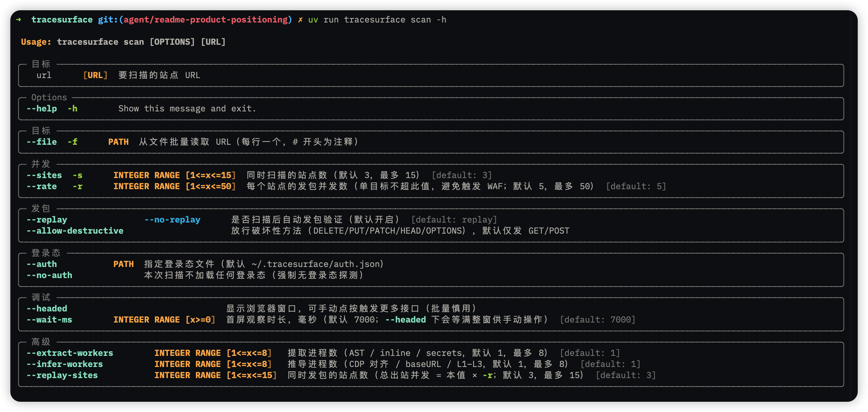Click '[default: 7000]'
This screenshot has height=412, width=868.
pos(598,320)
